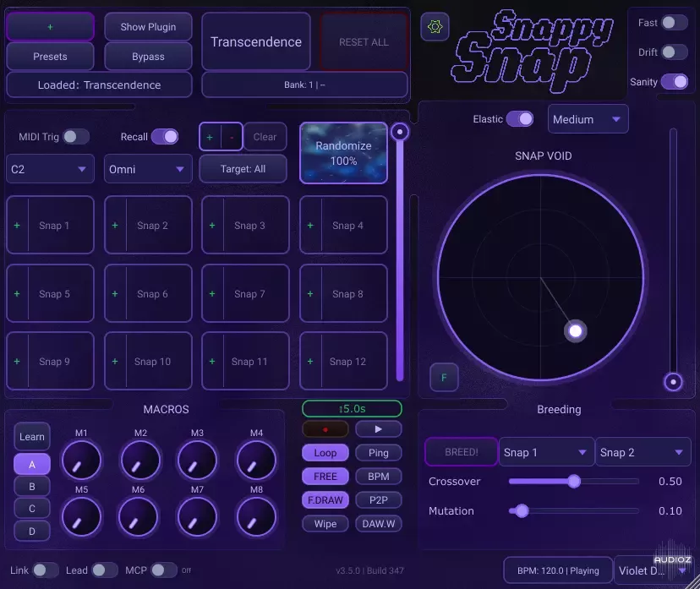Disable the Elastic switch

pos(520,119)
